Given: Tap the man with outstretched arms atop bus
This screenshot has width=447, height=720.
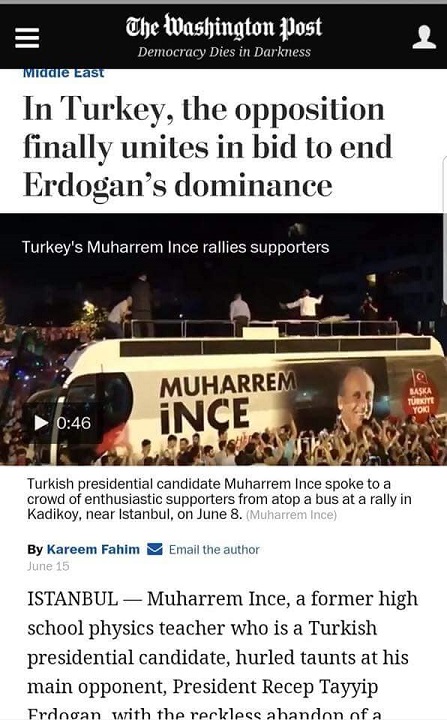Looking at the screenshot, I should pyautogui.click(x=305, y=304).
